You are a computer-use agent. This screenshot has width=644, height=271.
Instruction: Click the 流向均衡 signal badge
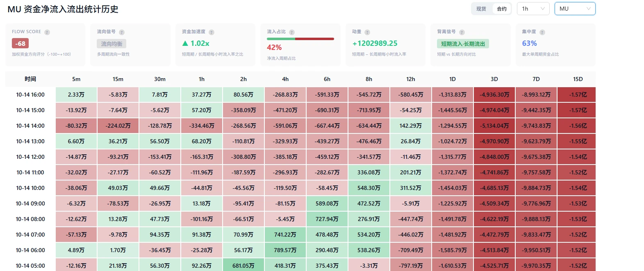112,44
